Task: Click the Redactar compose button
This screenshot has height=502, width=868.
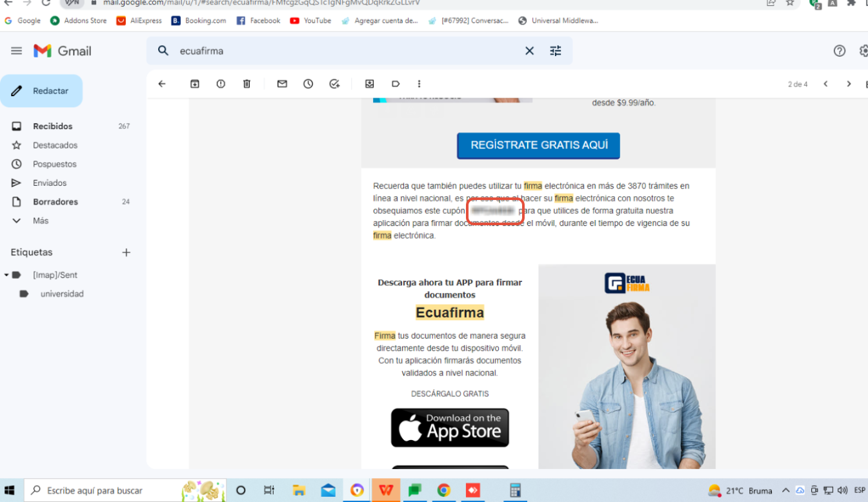Action: click(41, 91)
